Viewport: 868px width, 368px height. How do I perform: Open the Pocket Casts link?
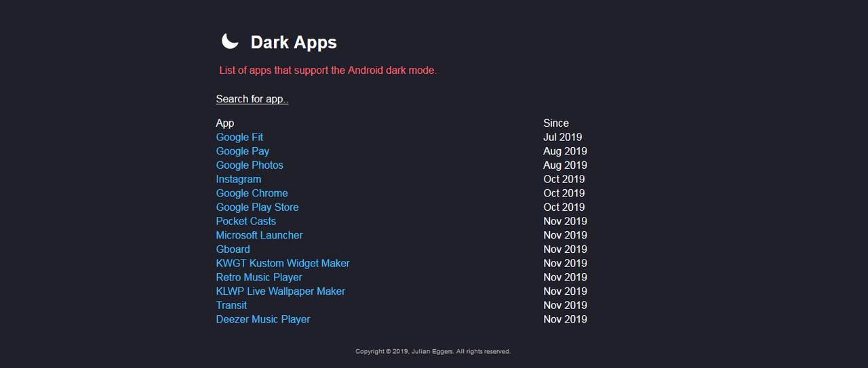(246, 221)
